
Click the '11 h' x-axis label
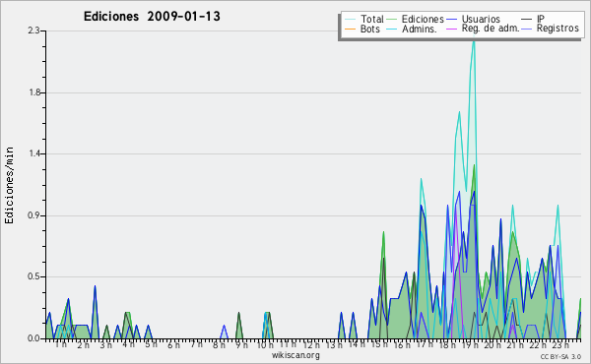pyautogui.click(x=288, y=344)
